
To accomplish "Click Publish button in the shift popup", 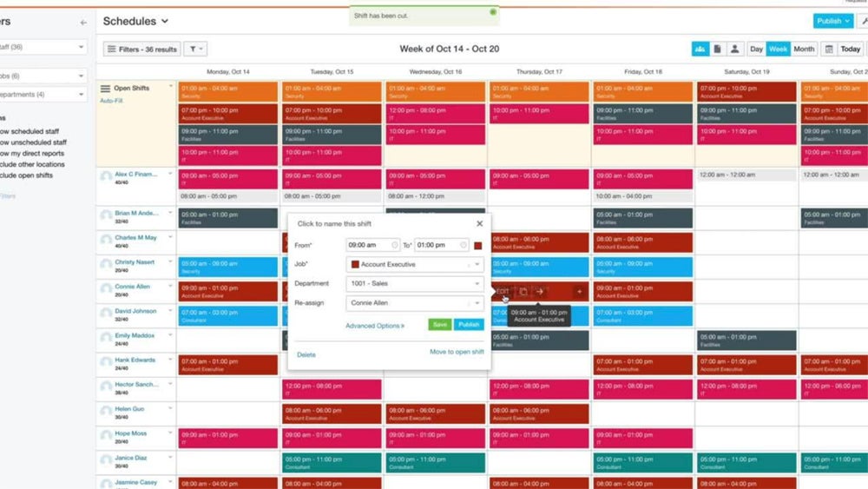I will pyautogui.click(x=469, y=325).
